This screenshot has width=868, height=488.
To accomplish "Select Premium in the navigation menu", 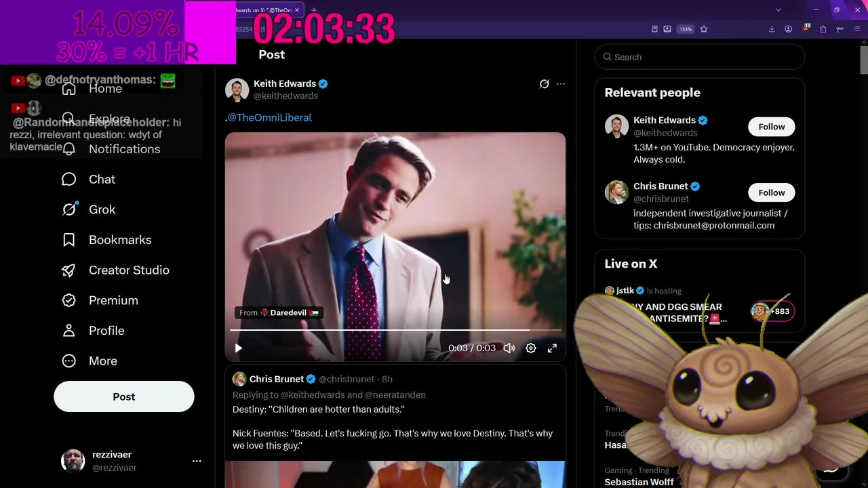I will 113,300.
